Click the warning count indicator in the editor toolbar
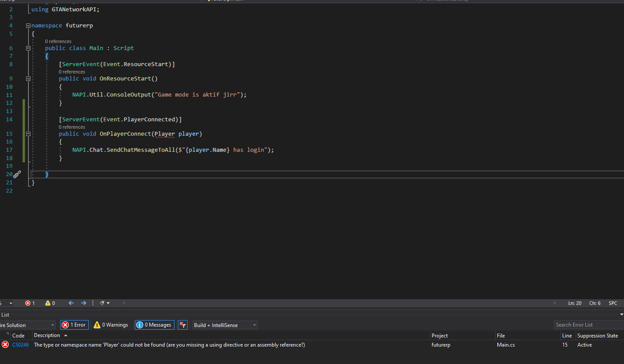Image resolution: width=624 pixels, height=364 pixels. pyautogui.click(x=48, y=303)
